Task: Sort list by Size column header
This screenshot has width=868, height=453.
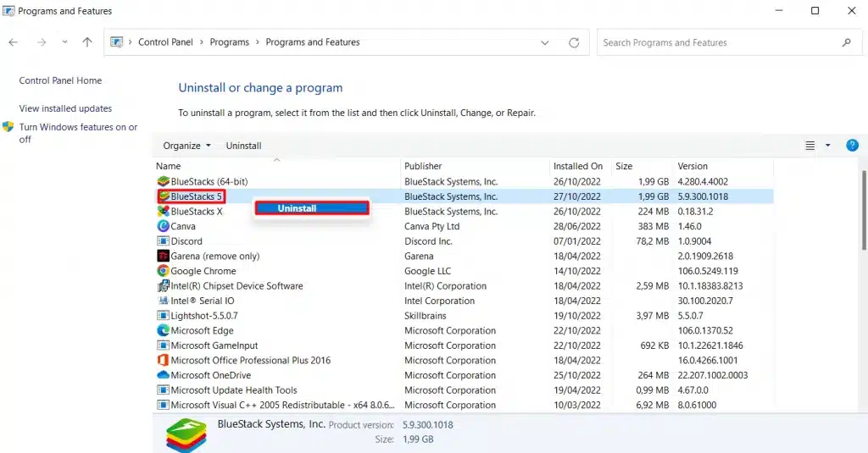Action: [x=643, y=166]
